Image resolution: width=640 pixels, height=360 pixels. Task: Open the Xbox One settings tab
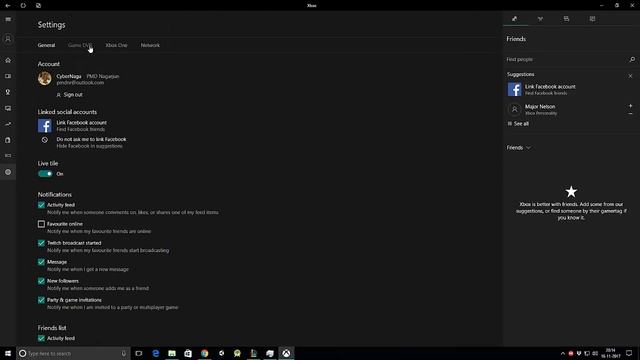(x=116, y=45)
